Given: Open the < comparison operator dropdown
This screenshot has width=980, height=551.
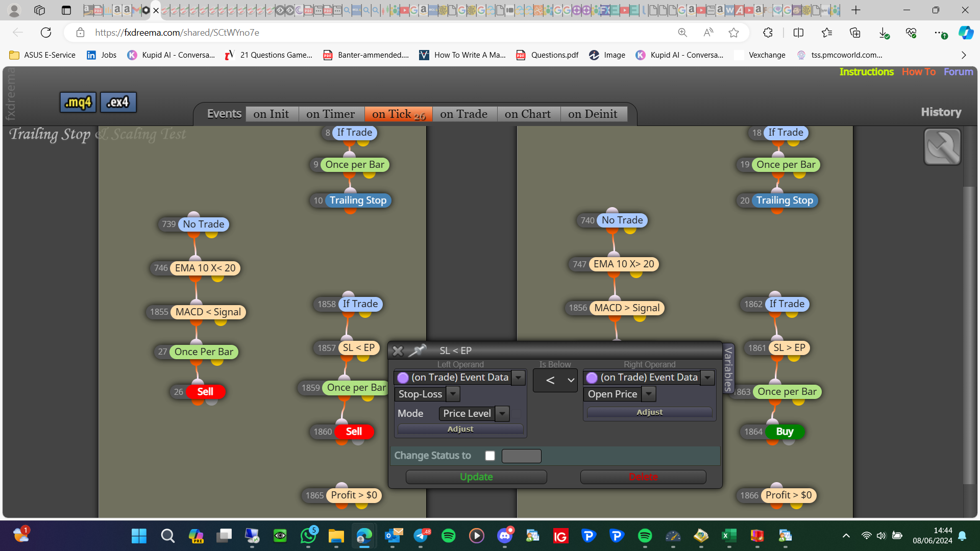Looking at the screenshot, I should pos(555,380).
